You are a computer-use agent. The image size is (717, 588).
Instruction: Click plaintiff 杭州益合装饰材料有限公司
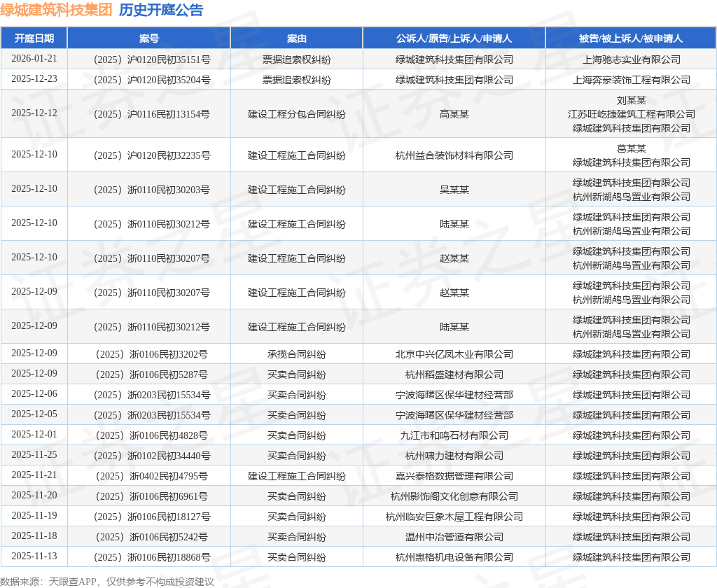coord(454,155)
